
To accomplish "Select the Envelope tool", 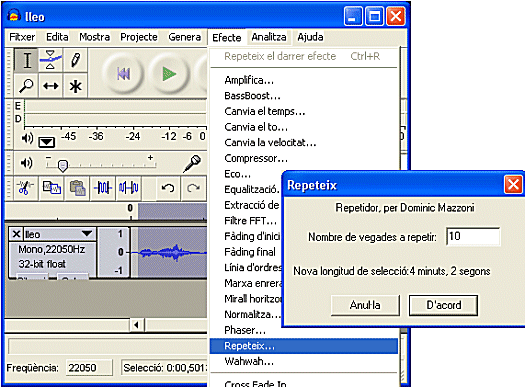I will pos(50,60).
